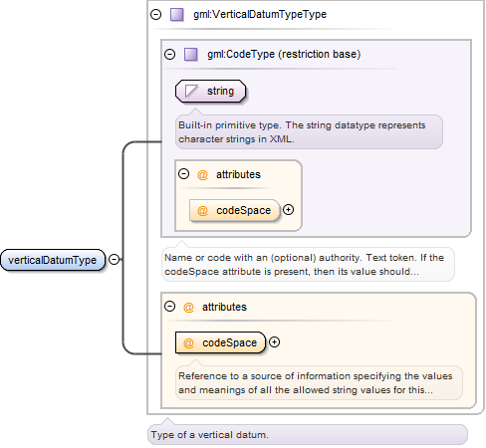486x448 pixels.
Task: Select the gml:CodeType (restriction base) label
Action: point(284,54)
